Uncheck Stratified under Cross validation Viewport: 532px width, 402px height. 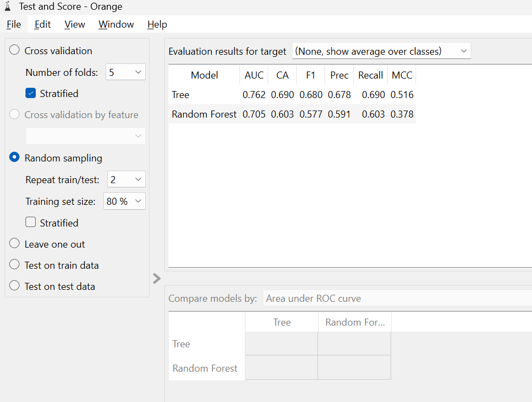click(30, 93)
